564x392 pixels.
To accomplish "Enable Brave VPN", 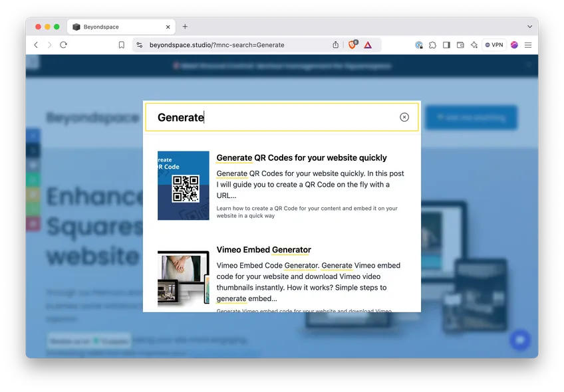I will coord(493,45).
